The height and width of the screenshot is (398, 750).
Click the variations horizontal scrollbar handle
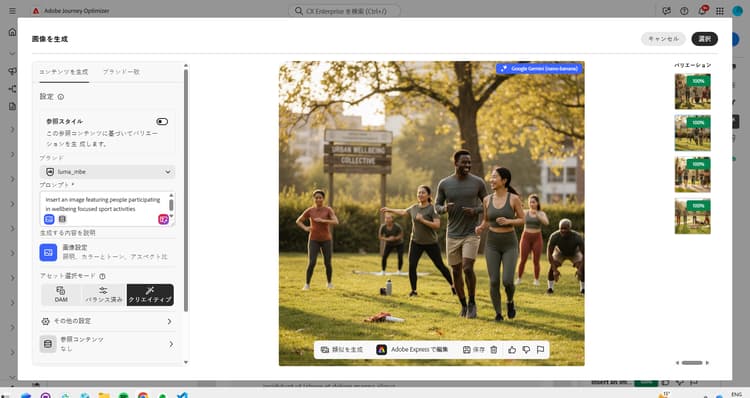click(692, 363)
